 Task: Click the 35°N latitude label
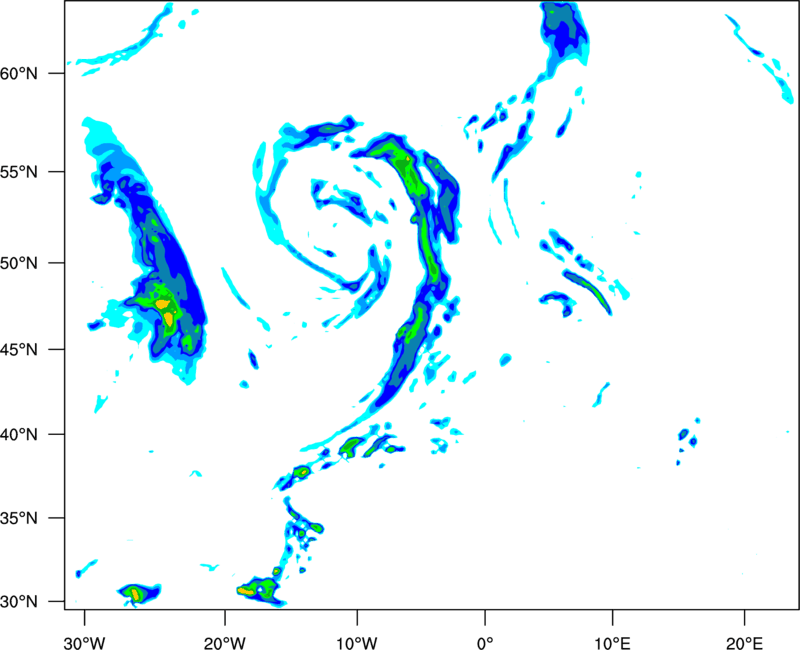tap(19, 518)
